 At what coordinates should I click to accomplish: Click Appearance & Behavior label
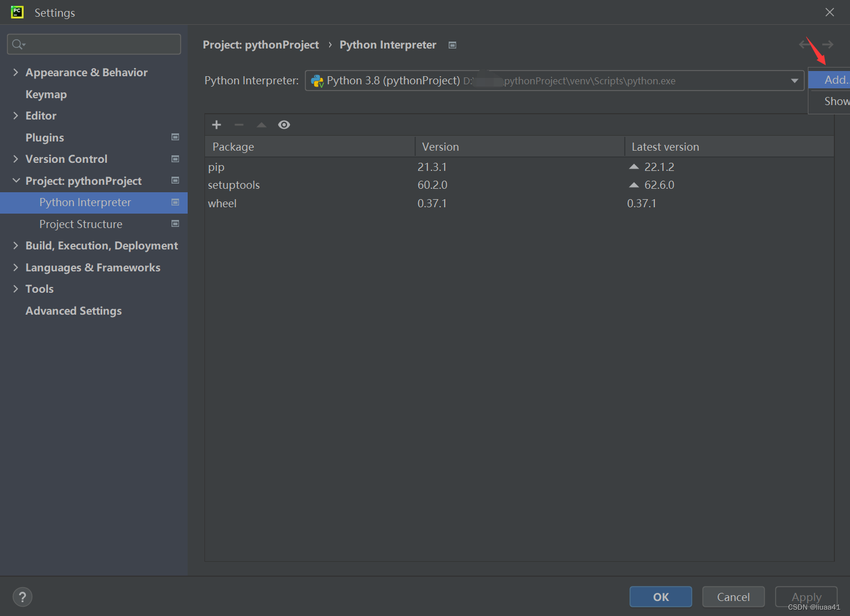click(87, 72)
